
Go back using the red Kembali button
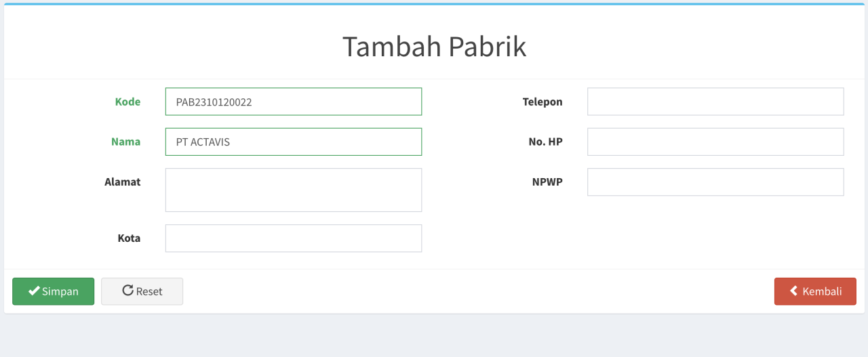coord(815,291)
